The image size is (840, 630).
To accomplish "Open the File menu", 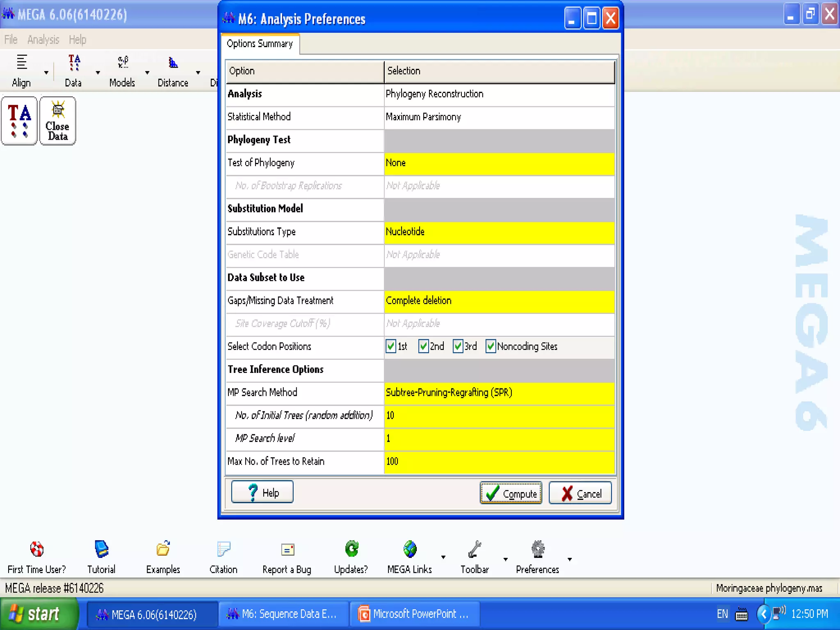I will (x=11, y=39).
